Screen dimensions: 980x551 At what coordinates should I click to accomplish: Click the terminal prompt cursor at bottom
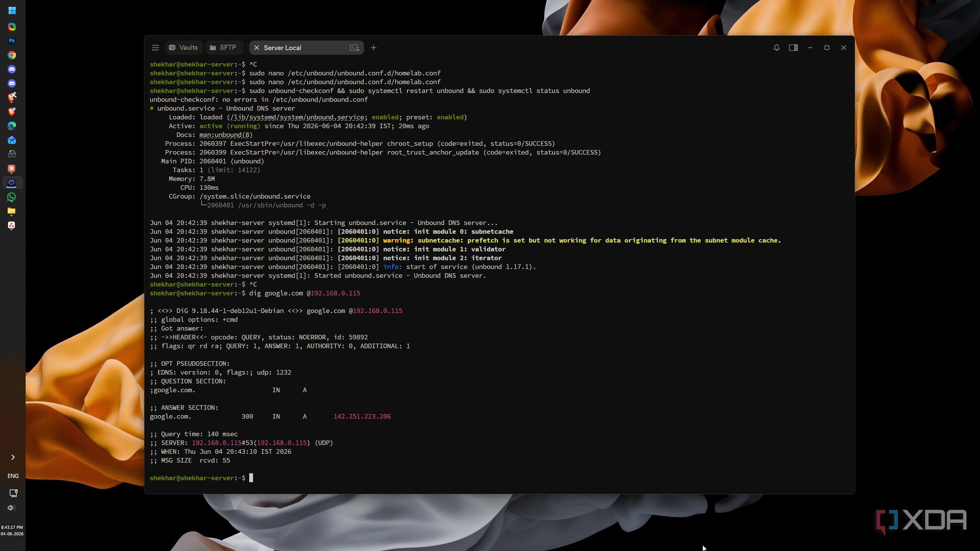pos(251,478)
